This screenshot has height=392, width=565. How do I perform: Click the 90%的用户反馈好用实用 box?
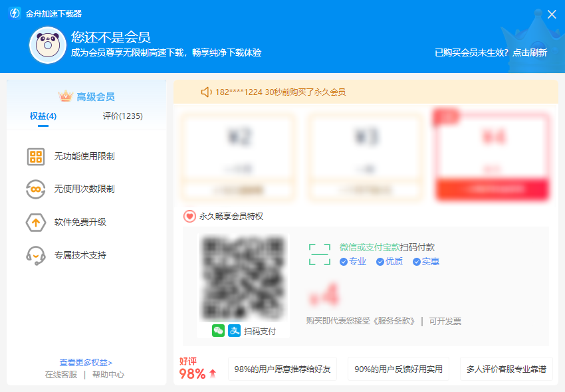click(x=399, y=369)
